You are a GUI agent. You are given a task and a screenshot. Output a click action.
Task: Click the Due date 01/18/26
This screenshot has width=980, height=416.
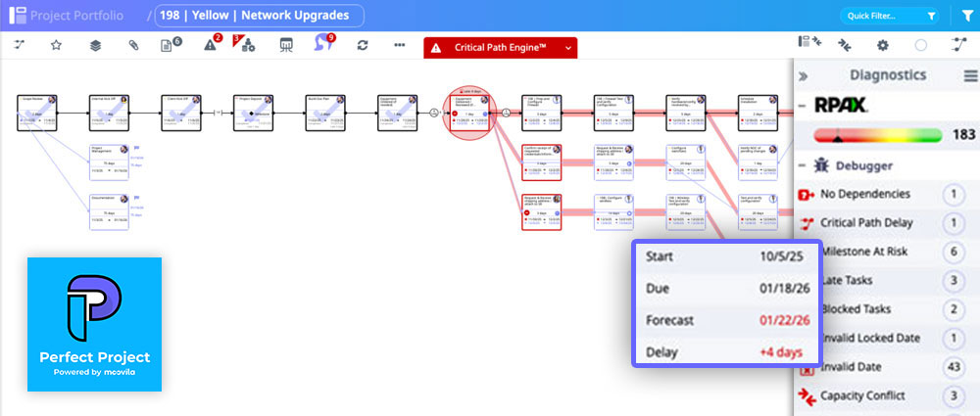point(784,289)
